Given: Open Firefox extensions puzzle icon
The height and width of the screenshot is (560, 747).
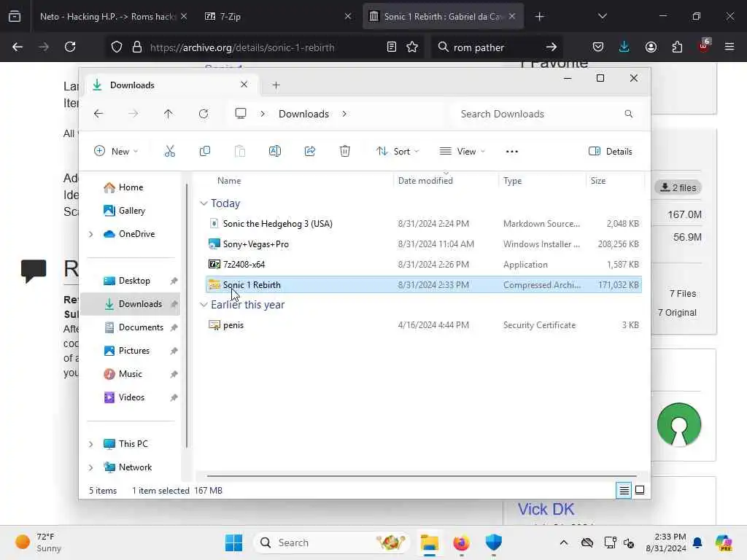Looking at the screenshot, I should coord(677,47).
